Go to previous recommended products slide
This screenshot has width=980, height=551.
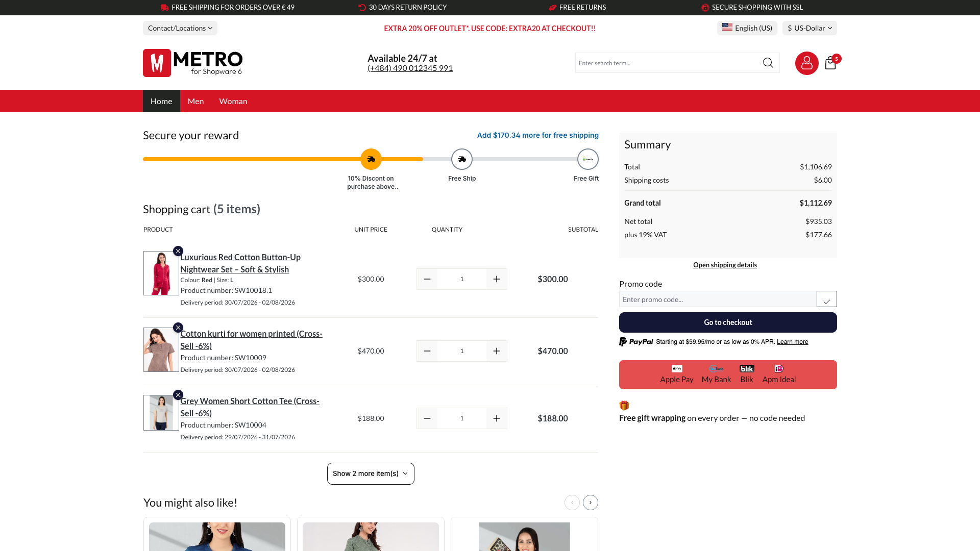572,503
